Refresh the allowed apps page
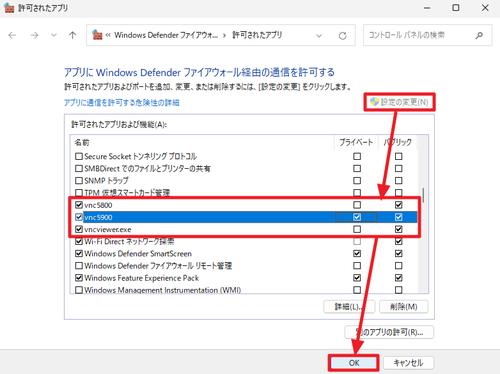Image resolution: width=500 pixels, height=374 pixels. pyautogui.click(x=342, y=36)
